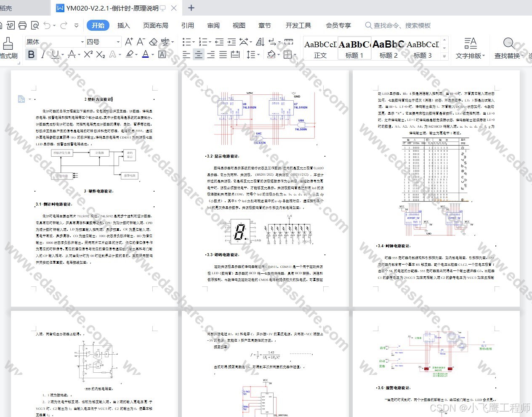Click the tab stop ruler icon
This screenshot has height=417, width=532.
tap(288, 42)
